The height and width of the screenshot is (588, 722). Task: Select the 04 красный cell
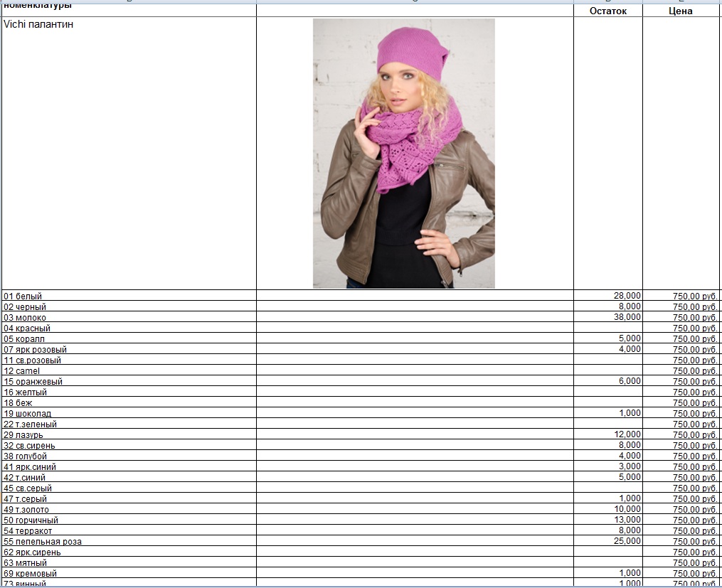pos(129,328)
